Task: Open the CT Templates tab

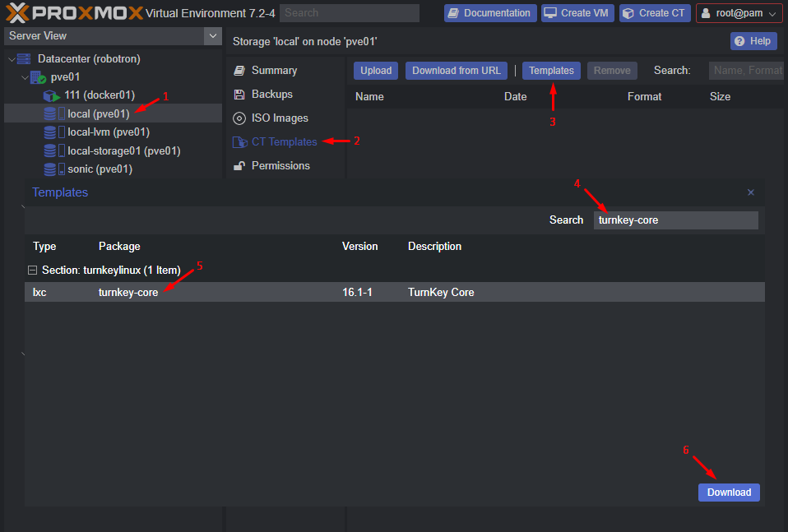Action: click(x=284, y=142)
